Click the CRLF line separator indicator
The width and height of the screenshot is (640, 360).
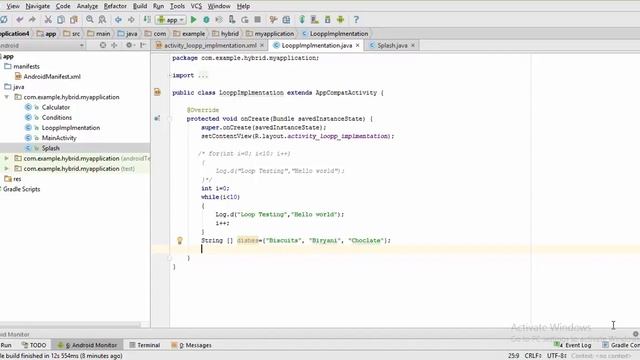(533, 356)
